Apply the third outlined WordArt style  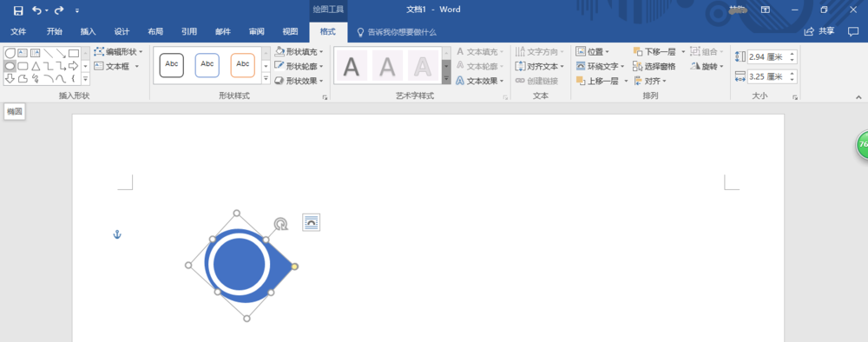click(x=423, y=66)
